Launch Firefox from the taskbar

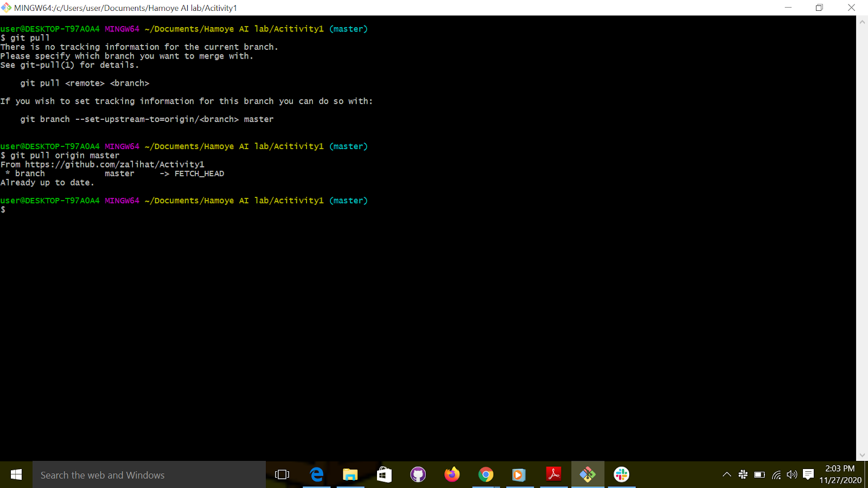click(452, 475)
